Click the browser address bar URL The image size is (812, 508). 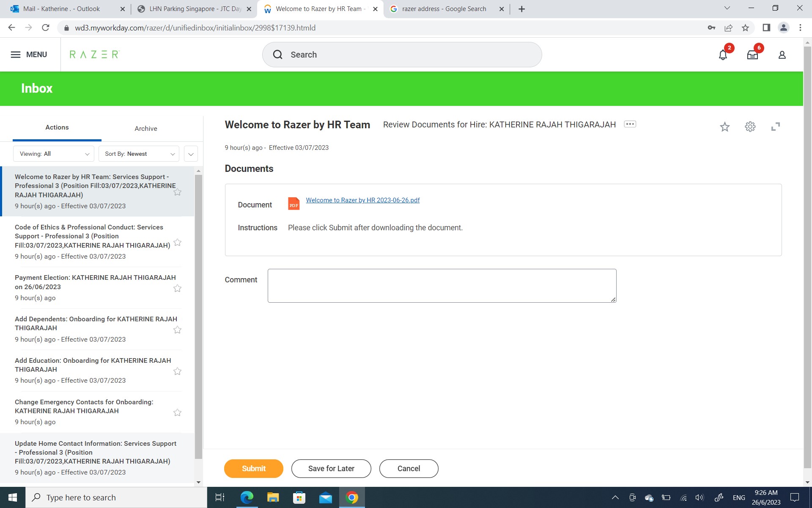point(195,28)
